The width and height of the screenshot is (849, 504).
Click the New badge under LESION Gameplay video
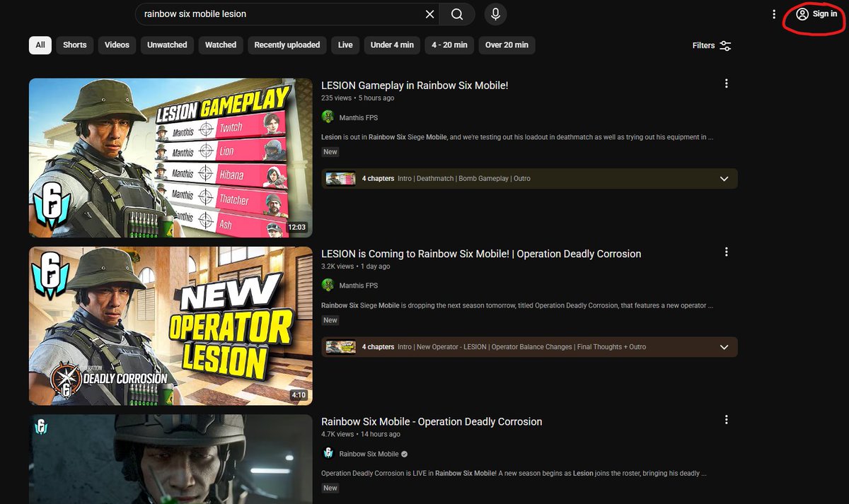[x=330, y=152]
